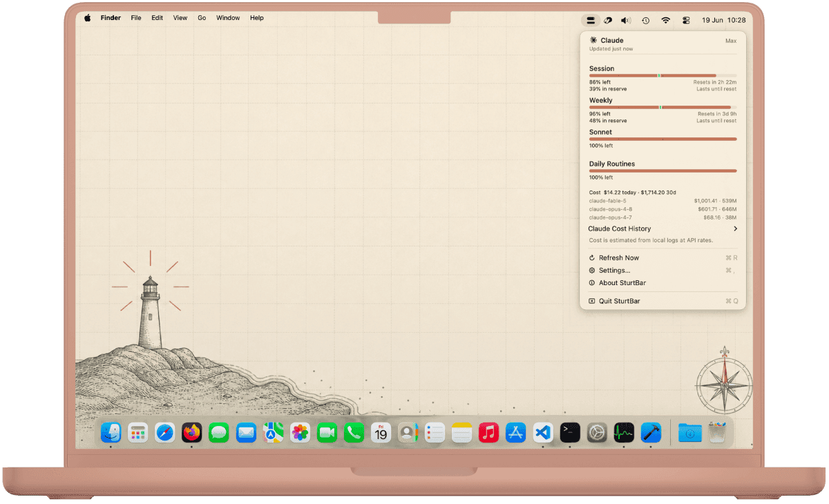Open Reminders from the Dock
This screenshot has height=504, width=829.
[x=435, y=433]
